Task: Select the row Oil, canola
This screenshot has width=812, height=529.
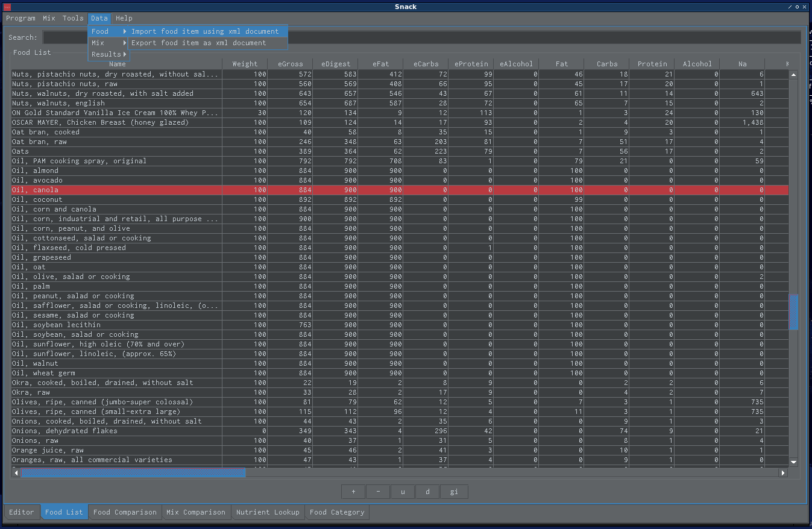Action: pos(400,190)
